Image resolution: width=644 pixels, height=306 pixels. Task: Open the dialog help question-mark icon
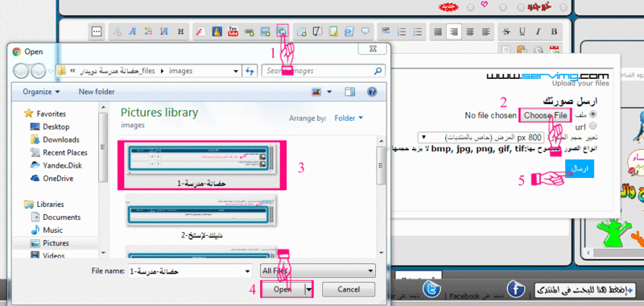click(372, 92)
